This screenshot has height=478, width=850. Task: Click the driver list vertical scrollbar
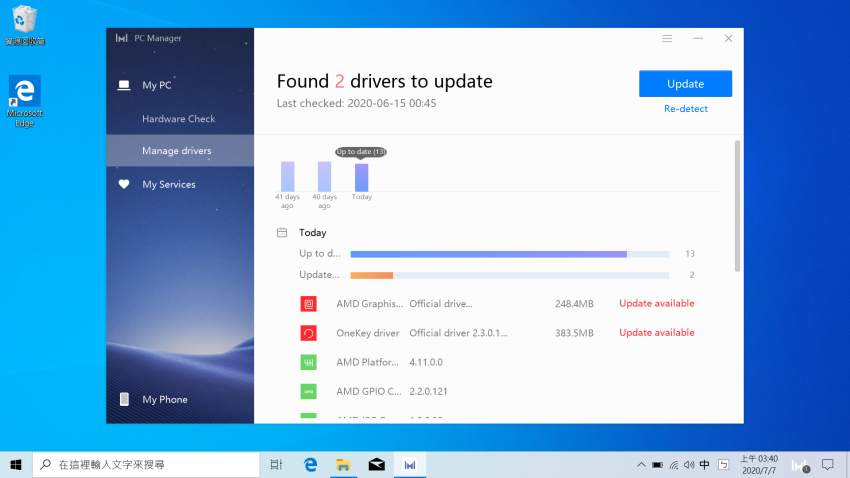pyautogui.click(x=737, y=206)
